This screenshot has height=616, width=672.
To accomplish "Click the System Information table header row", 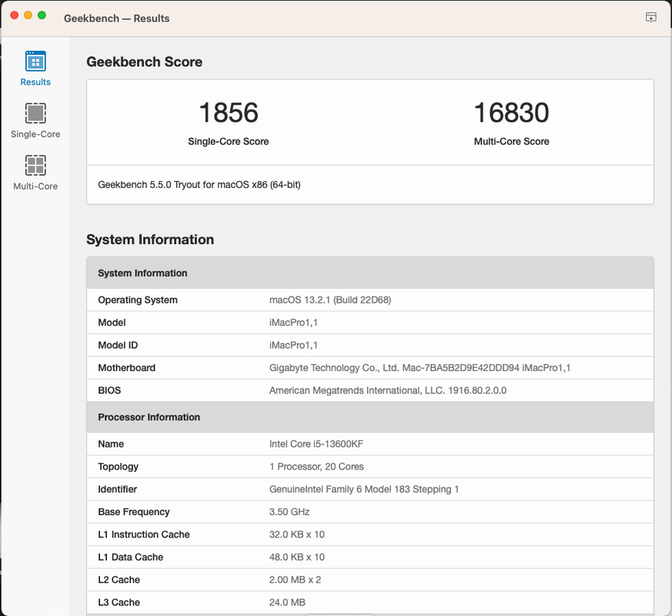I will pos(370,273).
